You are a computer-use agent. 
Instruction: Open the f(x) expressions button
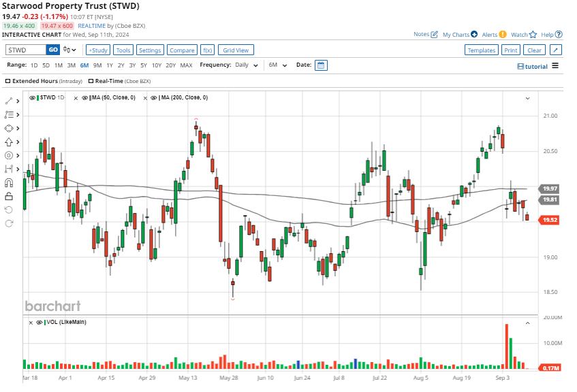(208, 50)
